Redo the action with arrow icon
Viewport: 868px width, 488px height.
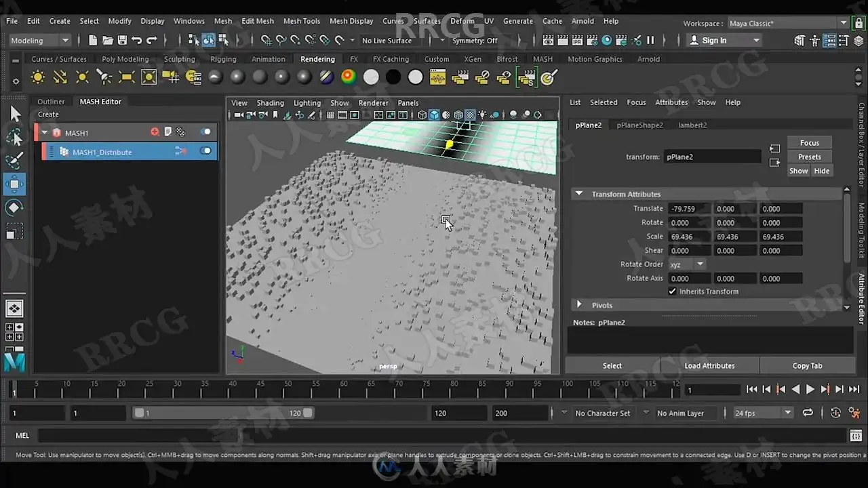152,40
